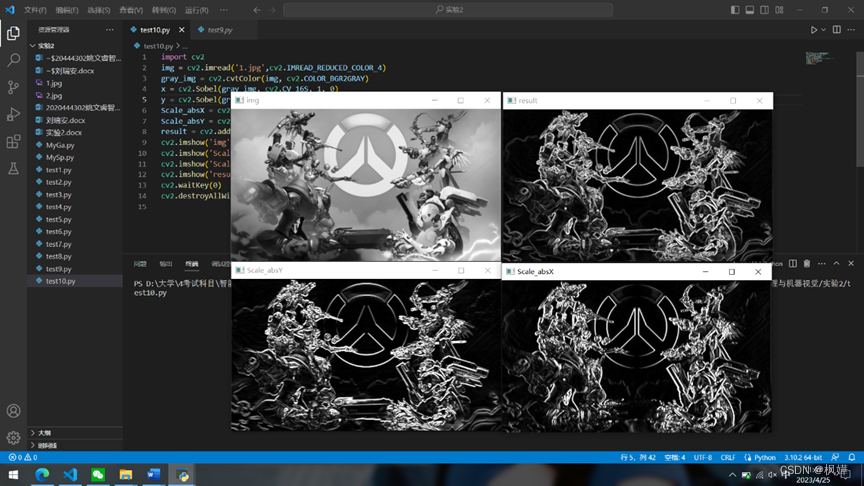Viewport: 864px width, 486px height.
Task: Open the Source Control view
Action: 13,87
